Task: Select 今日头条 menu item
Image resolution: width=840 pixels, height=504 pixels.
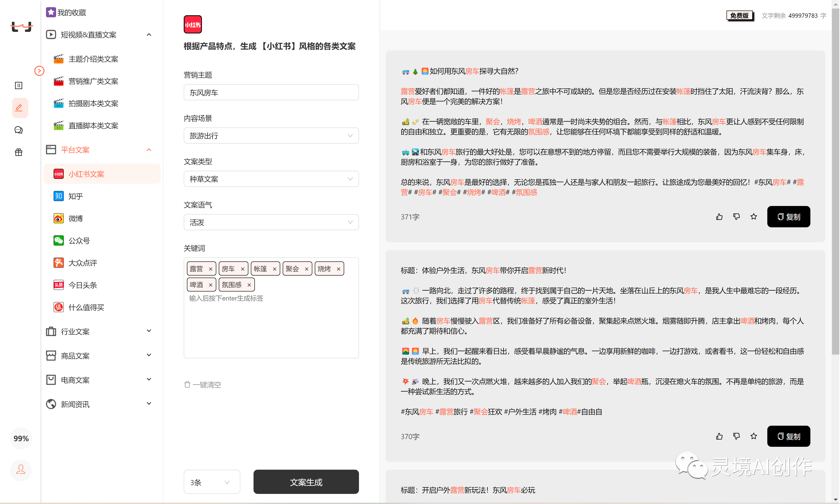Action: (102, 285)
